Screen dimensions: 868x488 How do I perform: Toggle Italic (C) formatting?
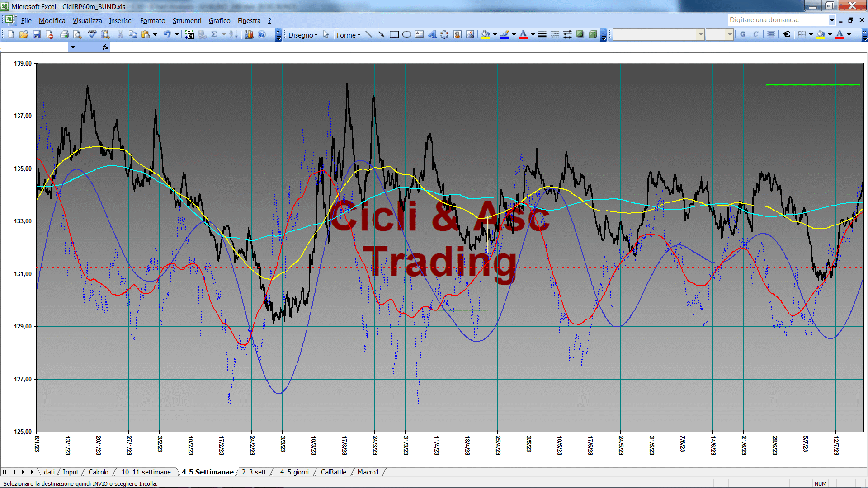click(x=755, y=34)
